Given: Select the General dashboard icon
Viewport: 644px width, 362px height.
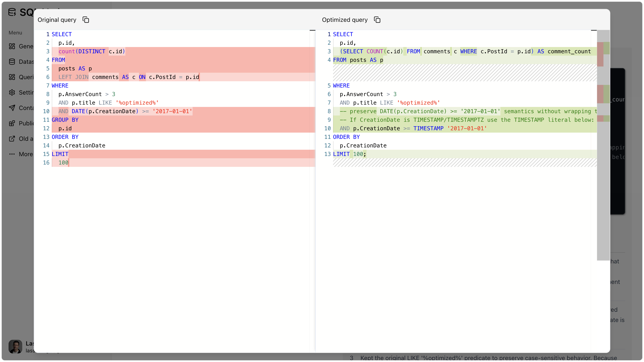Looking at the screenshot, I should (12, 46).
